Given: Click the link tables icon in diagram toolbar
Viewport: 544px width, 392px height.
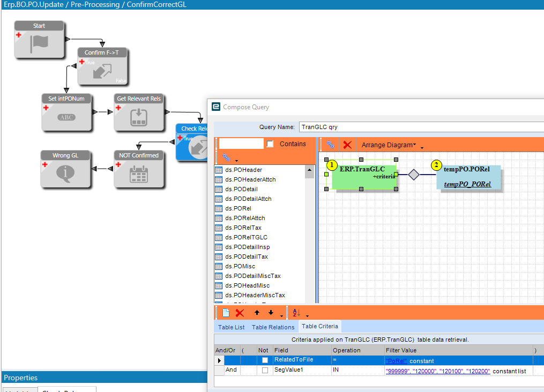Looking at the screenshot, I should pyautogui.click(x=331, y=145).
